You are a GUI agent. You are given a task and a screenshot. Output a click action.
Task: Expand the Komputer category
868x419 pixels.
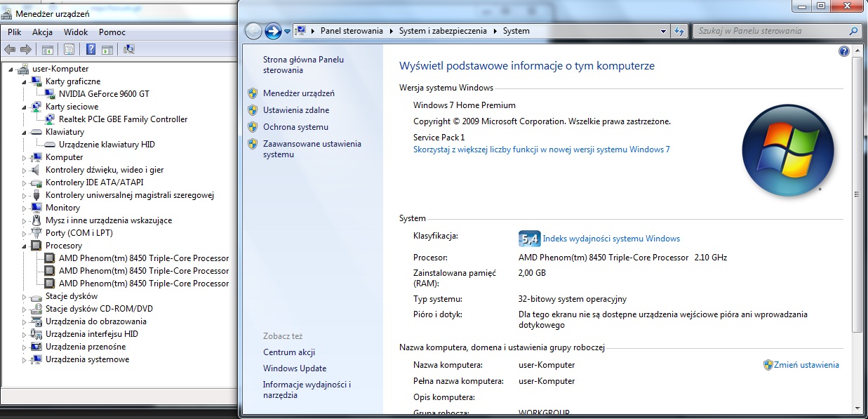click(x=24, y=157)
